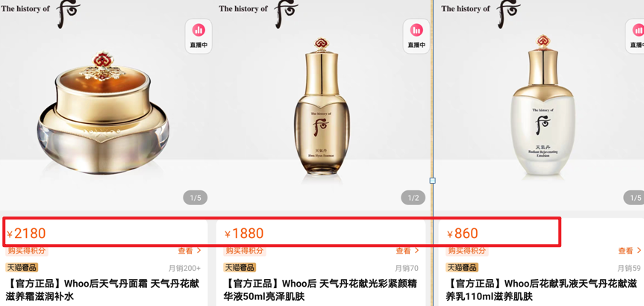Open the live stream icon on the face cream image
The image size is (644, 306).
[x=198, y=36]
